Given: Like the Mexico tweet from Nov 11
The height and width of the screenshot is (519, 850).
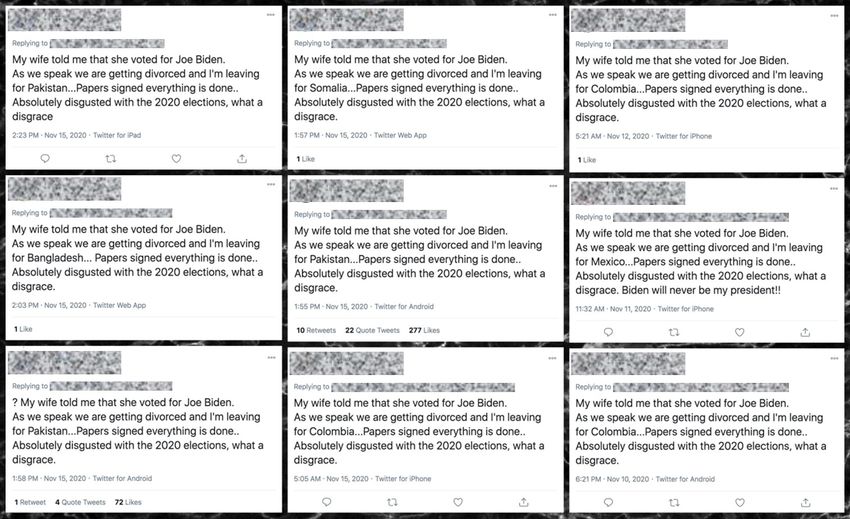Looking at the screenshot, I should coord(739,332).
